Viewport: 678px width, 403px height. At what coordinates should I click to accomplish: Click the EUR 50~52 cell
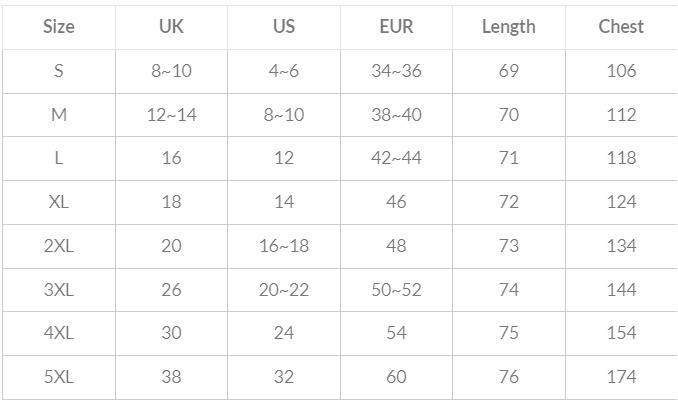click(396, 290)
